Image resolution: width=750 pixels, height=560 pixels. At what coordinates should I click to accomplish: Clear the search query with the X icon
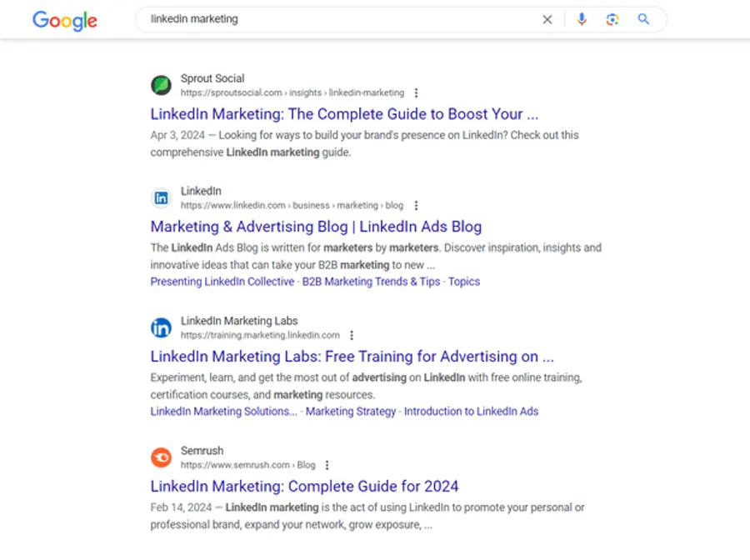pos(547,19)
